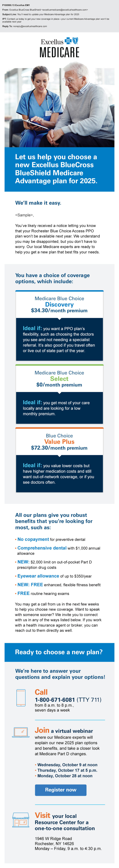Click the sender excellusmedicare email address

click(x=65, y=10)
